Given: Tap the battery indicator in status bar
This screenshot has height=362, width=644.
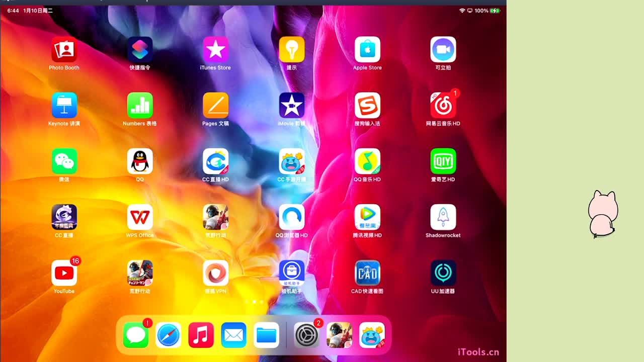Looking at the screenshot, I should 495,11.
